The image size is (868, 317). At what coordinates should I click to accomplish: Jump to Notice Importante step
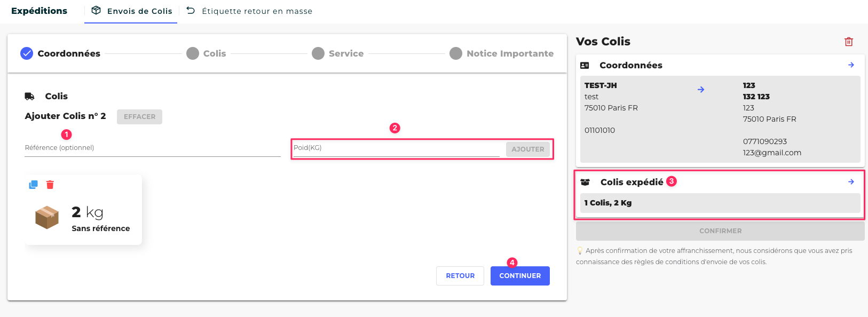[501, 53]
